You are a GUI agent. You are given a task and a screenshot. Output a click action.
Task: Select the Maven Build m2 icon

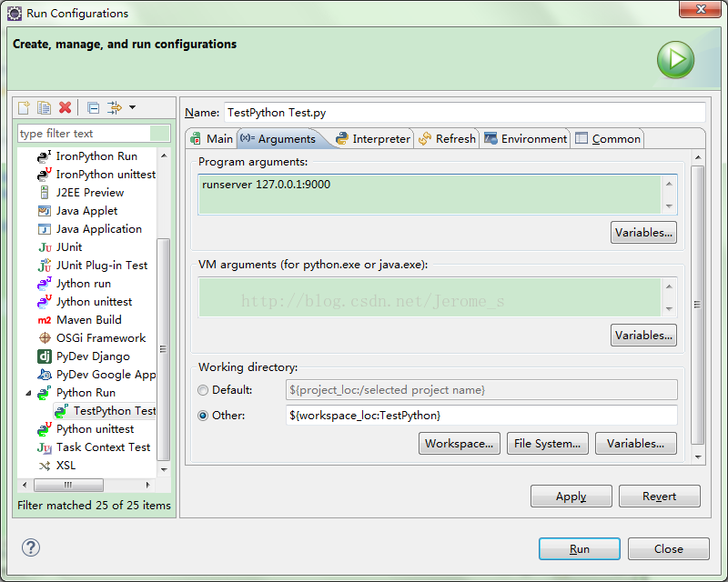point(44,320)
